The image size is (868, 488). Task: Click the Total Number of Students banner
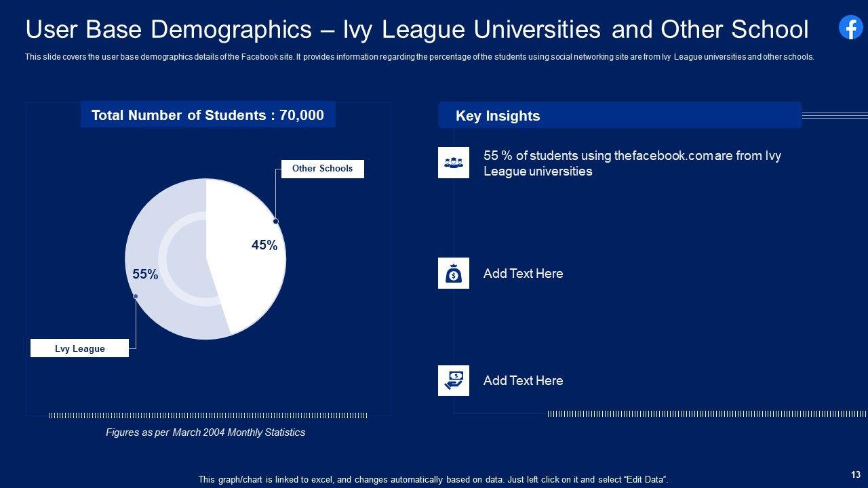pyautogui.click(x=208, y=115)
